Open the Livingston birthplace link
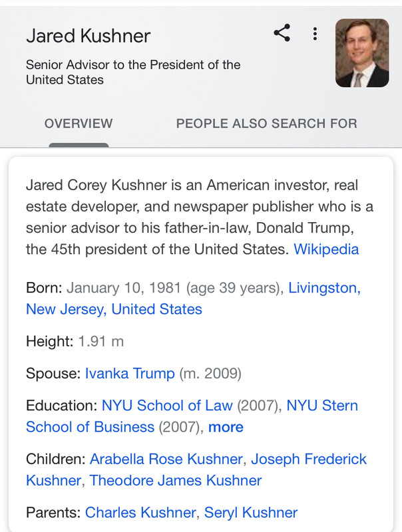 pyautogui.click(x=324, y=288)
